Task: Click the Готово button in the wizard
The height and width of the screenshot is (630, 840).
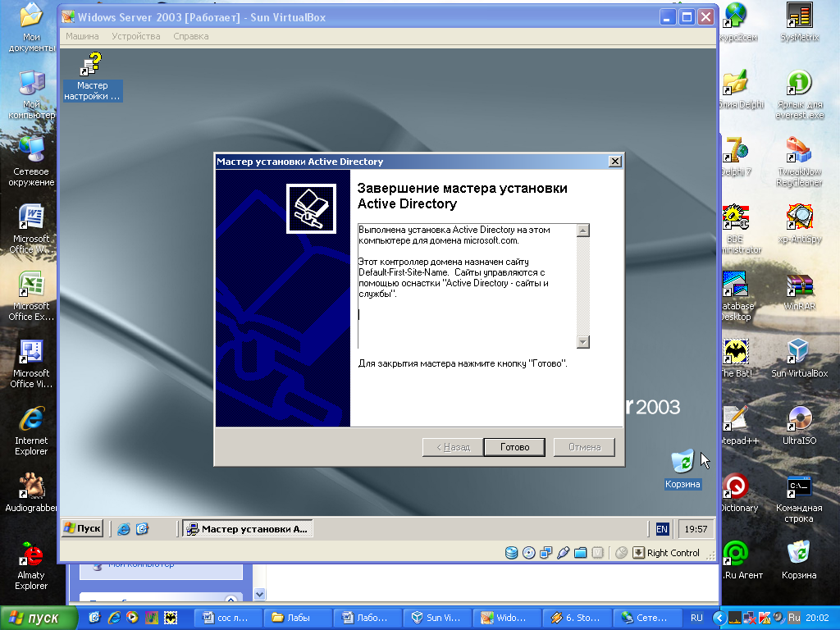Action: [x=514, y=447]
